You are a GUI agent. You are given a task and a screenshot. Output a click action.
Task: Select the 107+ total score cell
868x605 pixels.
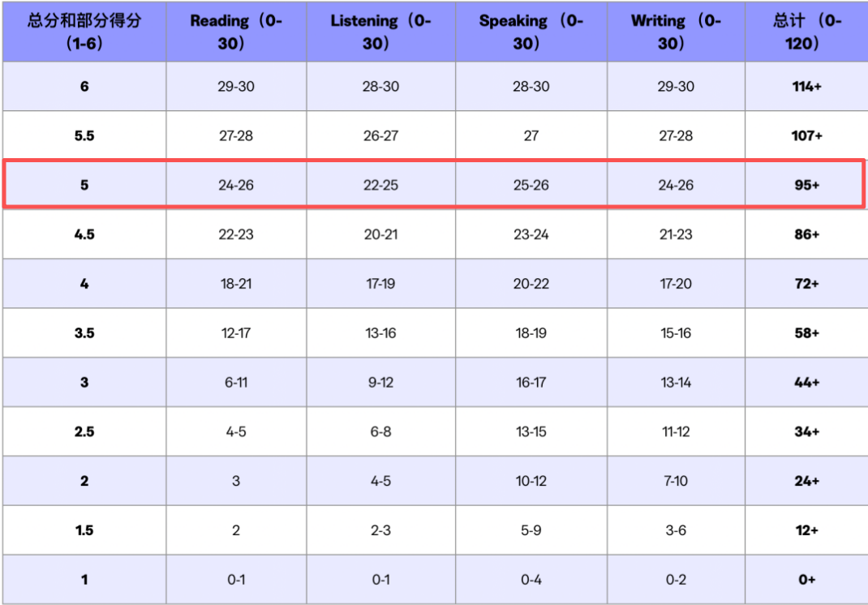806,135
